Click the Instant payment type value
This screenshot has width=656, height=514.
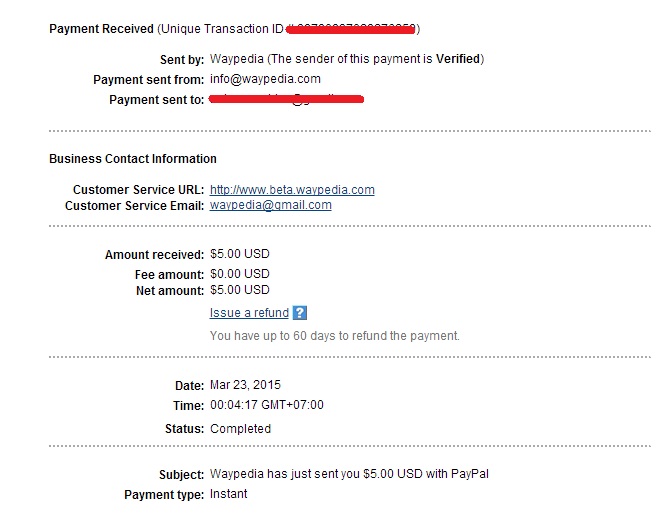click(229, 494)
